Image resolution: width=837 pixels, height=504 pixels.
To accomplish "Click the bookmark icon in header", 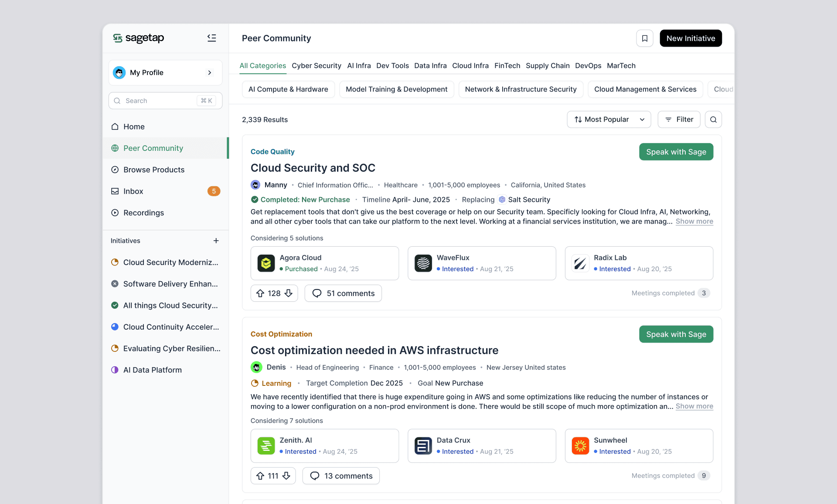I will [644, 38].
